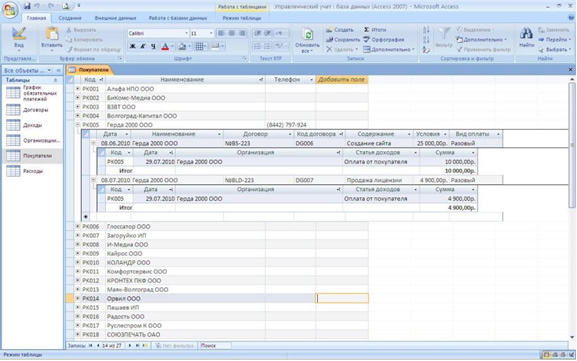Paste with the Вставить button
This screenshot has width=577, height=361.
[52, 40]
